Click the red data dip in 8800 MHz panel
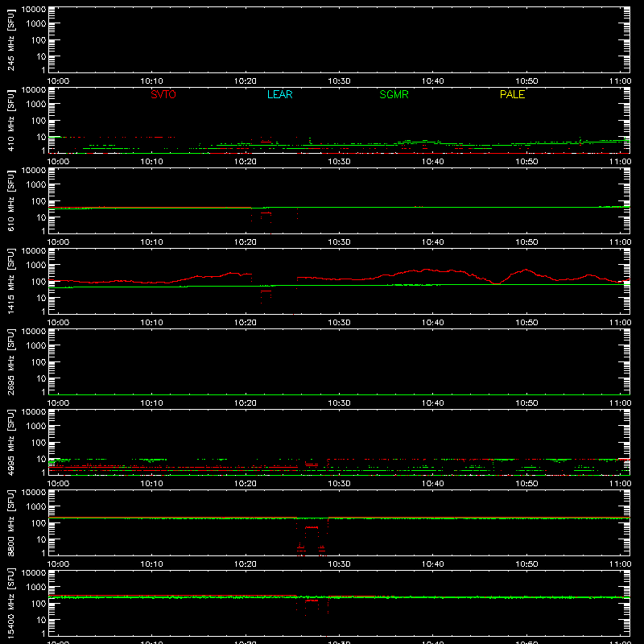This screenshot has height=644, width=644. (x=312, y=537)
